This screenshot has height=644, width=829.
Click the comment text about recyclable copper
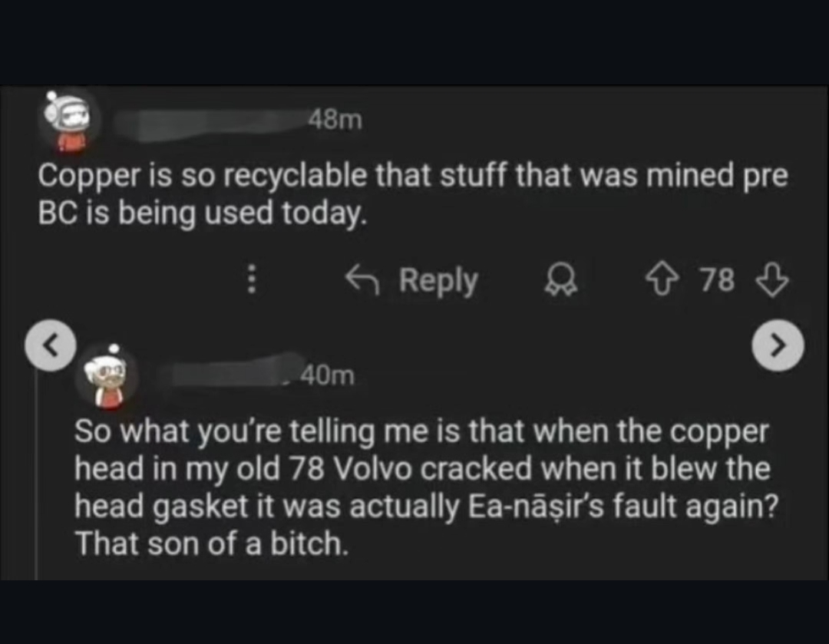tap(413, 195)
